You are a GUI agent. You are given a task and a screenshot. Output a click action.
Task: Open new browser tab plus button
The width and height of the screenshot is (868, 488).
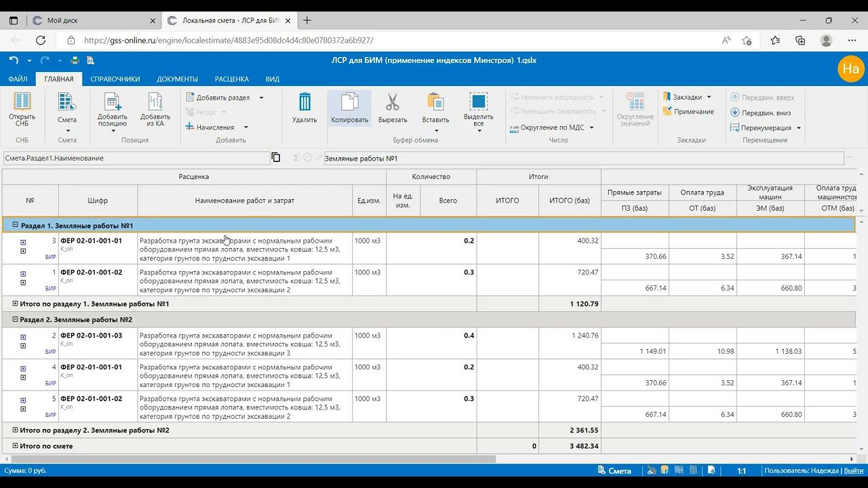coord(307,20)
